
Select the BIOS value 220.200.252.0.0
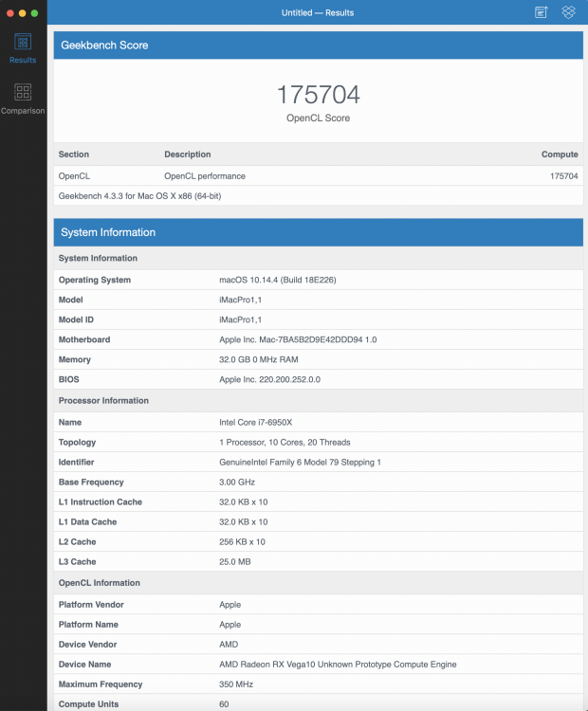pyautogui.click(x=269, y=379)
